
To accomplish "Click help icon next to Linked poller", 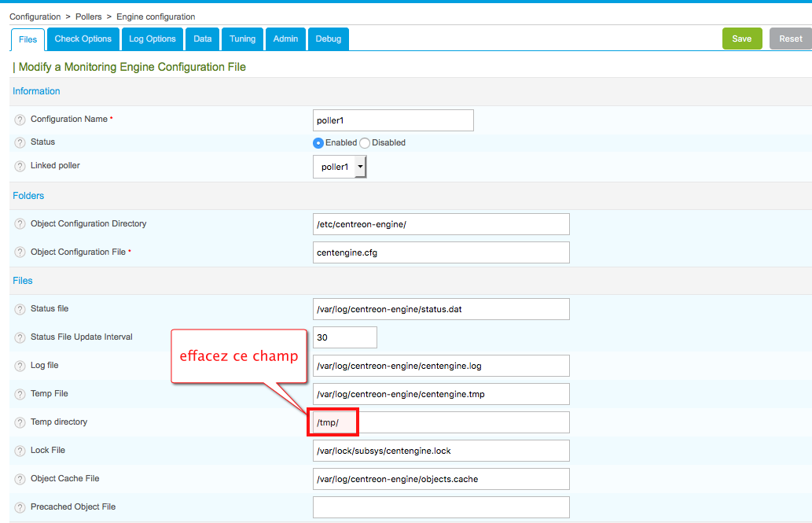I will tap(20, 167).
